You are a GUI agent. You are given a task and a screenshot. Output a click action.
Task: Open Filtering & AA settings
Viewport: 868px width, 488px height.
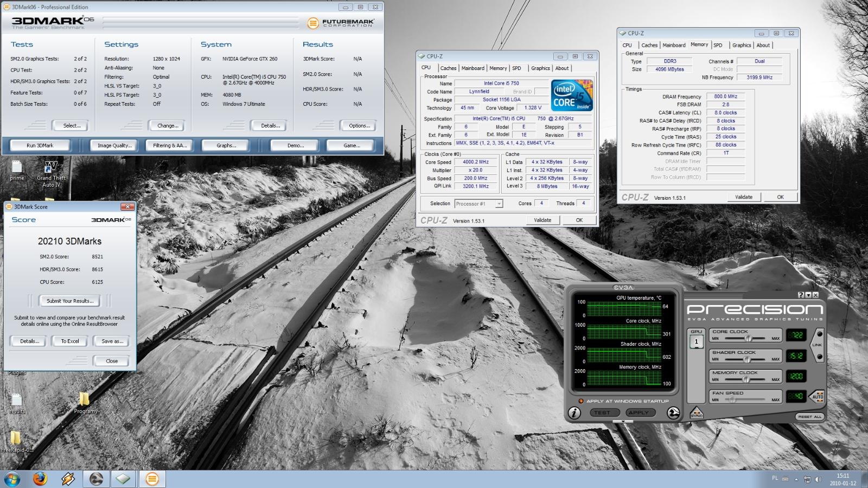(x=170, y=145)
